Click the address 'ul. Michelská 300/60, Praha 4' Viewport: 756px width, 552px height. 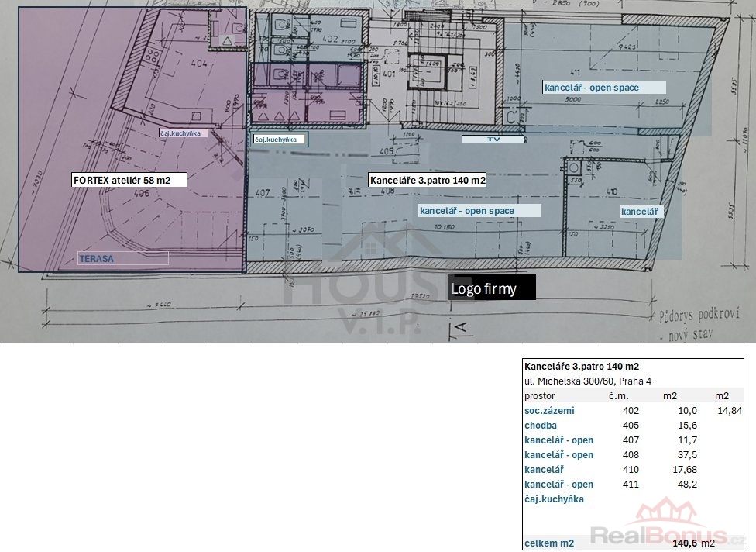pyautogui.click(x=588, y=381)
